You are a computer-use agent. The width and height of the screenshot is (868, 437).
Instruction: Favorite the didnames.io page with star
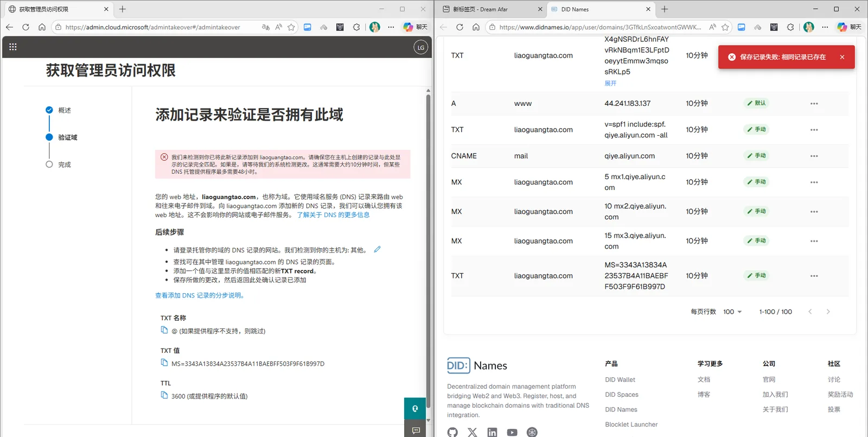(x=725, y=27)
